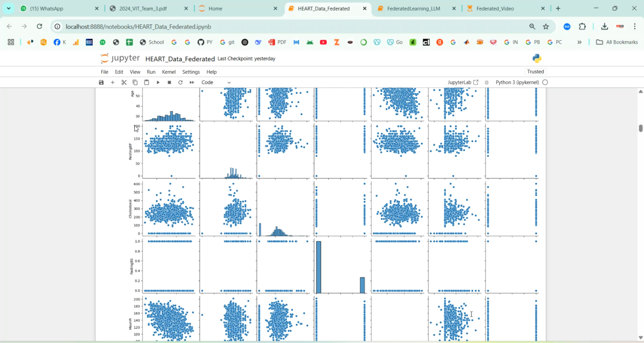Insert a new cell below with the plus icon
Image resolution: width=644 pixels, height=343 pixels.
coord(112,82)
